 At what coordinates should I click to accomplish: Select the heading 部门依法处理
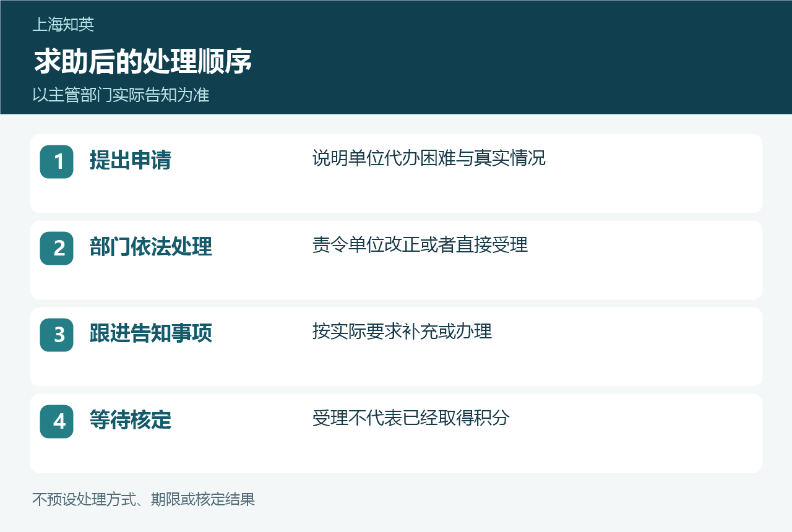(151, 247)
